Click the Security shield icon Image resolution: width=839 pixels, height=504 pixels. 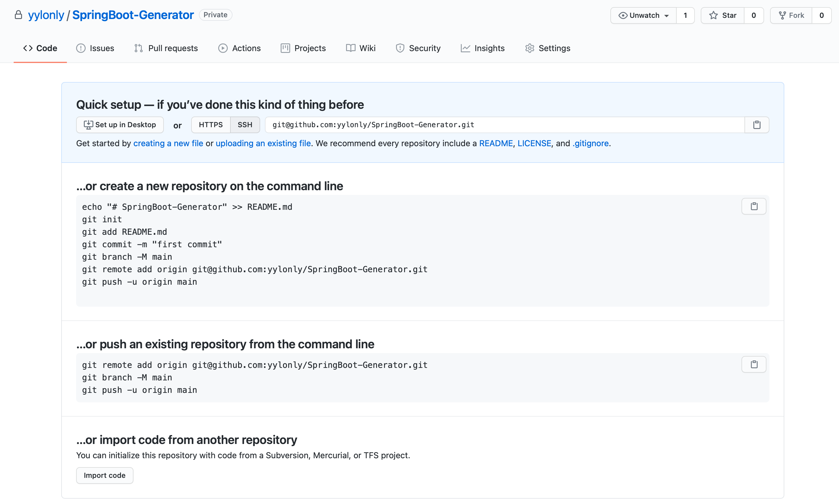point(400,48)
